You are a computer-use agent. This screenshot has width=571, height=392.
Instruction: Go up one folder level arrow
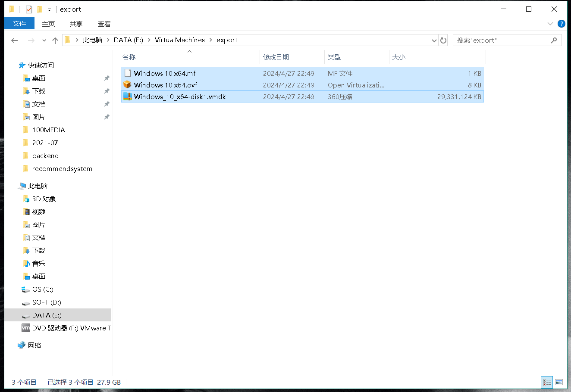pos(55,40)
